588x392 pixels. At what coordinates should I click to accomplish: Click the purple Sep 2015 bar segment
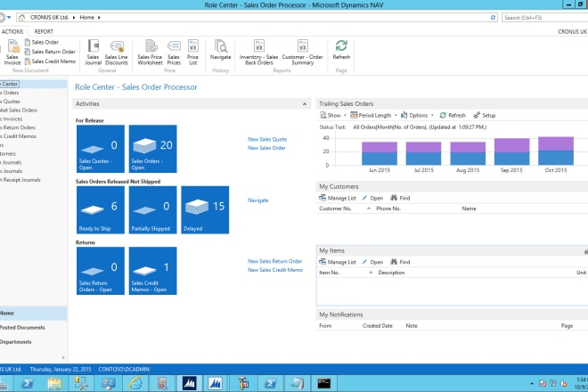coord(512,145)
